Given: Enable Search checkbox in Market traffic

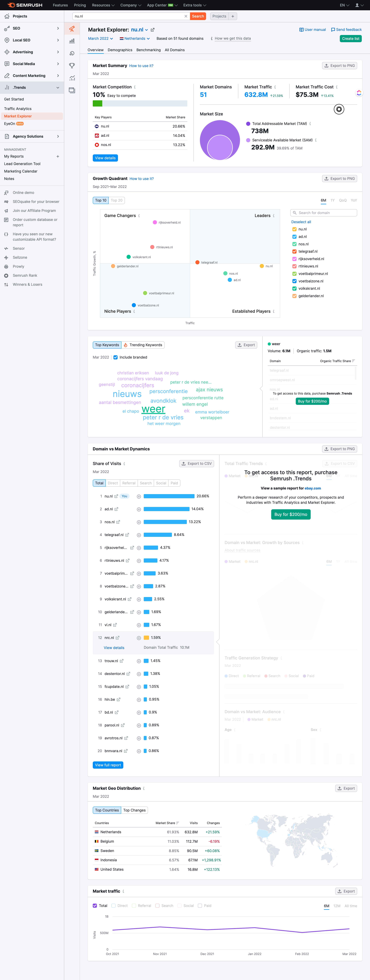Looking at the screenshot, I should (157, 906).
